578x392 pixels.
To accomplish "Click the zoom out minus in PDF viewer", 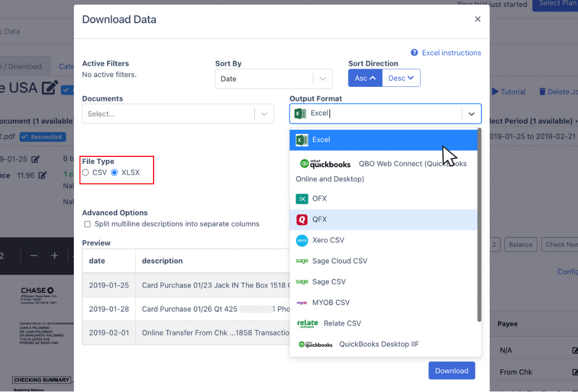I will 34,256.
